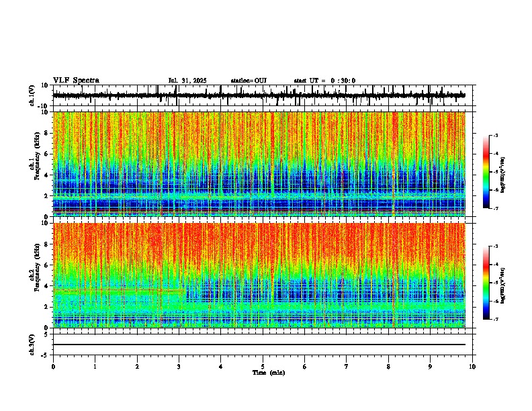Click the ch.2 Frequency (kHz) axis label
This screenshot has height=411, width=532.
coord(34,267)
